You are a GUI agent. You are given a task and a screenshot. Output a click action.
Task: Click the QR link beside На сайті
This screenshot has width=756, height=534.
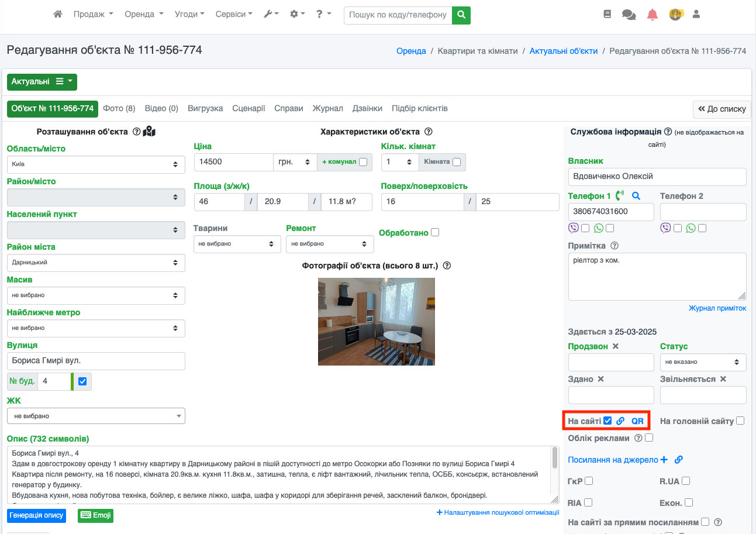637,421
